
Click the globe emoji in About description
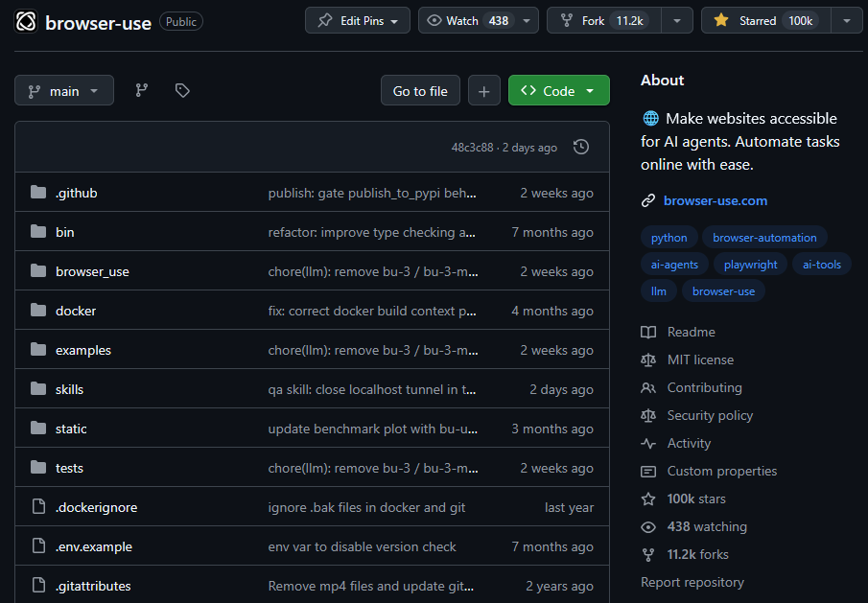651,118
